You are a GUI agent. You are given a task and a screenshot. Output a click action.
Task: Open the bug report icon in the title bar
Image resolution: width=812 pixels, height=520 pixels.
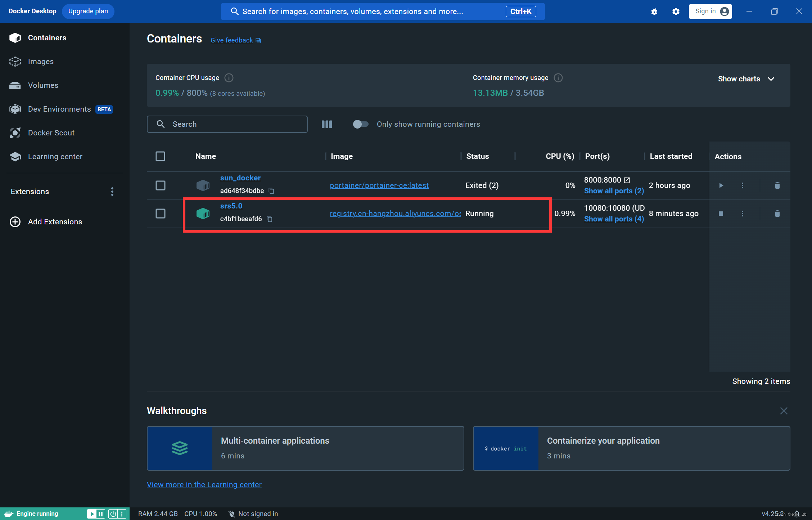click(x=654, y=11)
